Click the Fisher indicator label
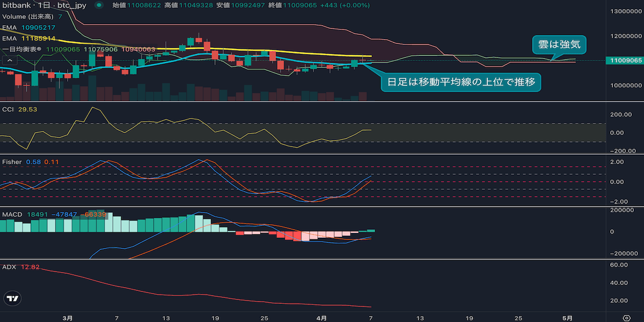The width and height of the screenshot is (644, 322). coord(12,161)
